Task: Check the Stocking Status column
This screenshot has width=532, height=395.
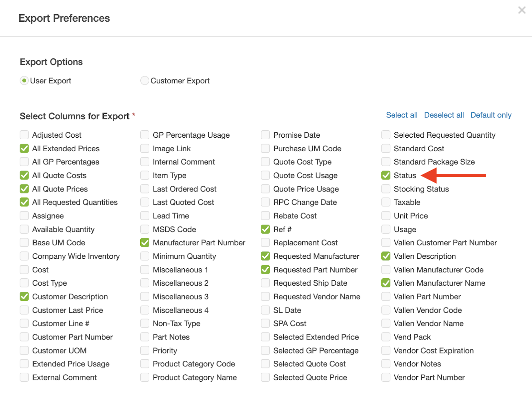Action: pyautogui.click(x=386, y=189)
